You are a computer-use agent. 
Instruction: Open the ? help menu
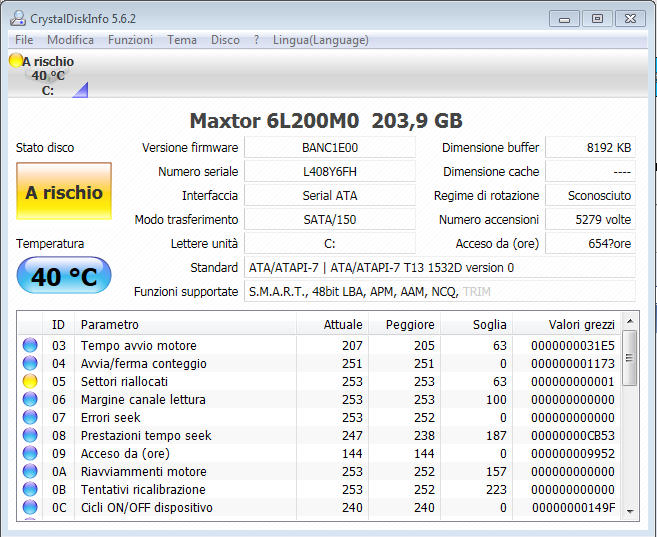[256, 40]
